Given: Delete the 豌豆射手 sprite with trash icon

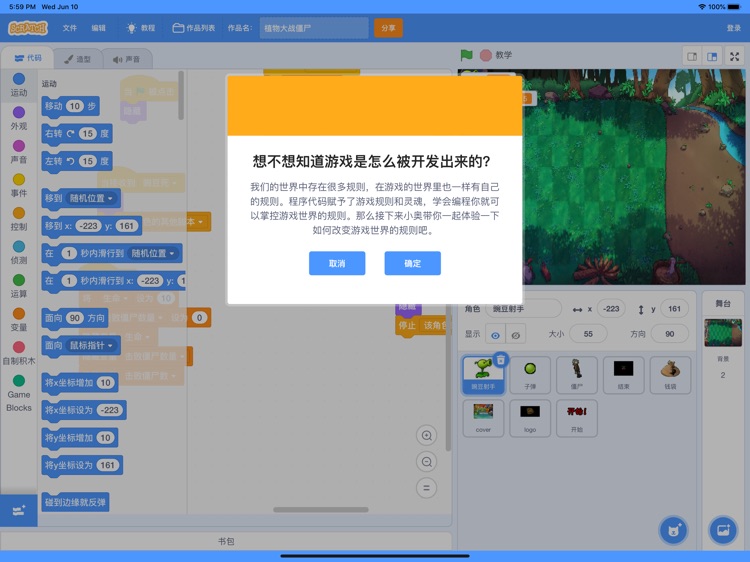Looking at the screenshot, I should (500, 360).
